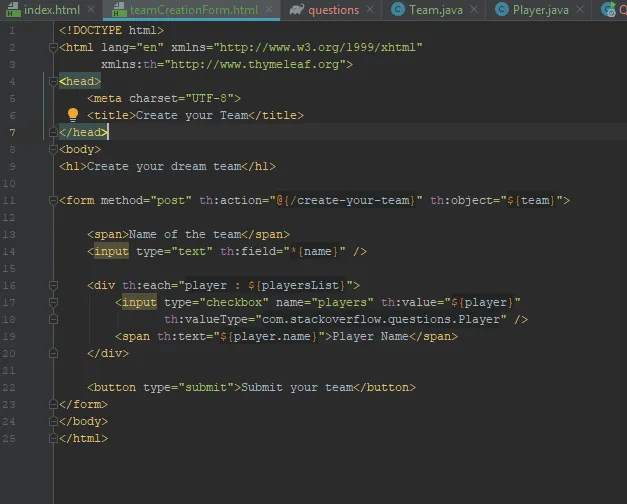Click the HTML file icon on index.html tab
627x504 pixels.
click(14, 10)
